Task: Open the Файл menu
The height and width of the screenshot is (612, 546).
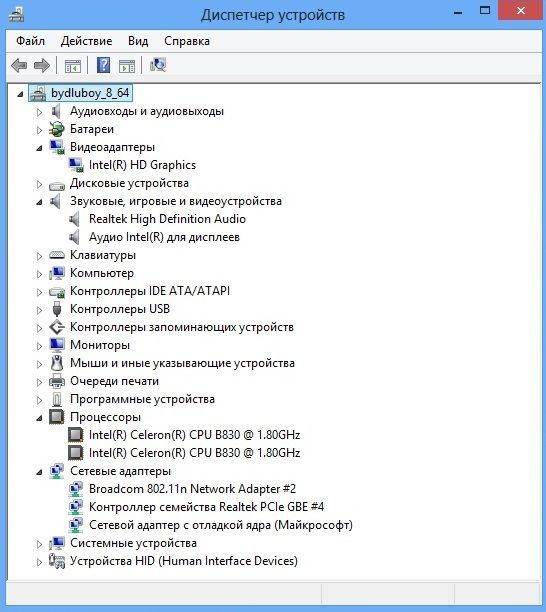Action: [x=30, y=41]
